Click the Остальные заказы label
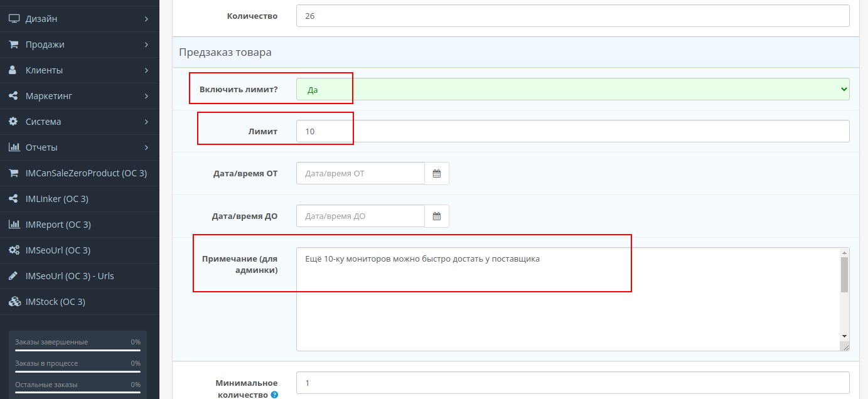Image resolution: width=868 pixels, height=399 pixels. click(46, 385)
